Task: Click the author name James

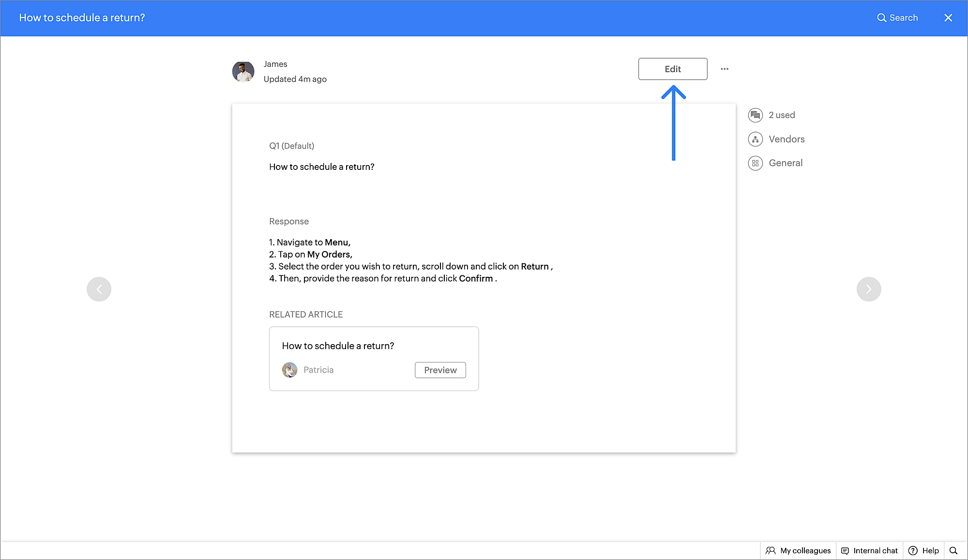Action: (275, 64)
